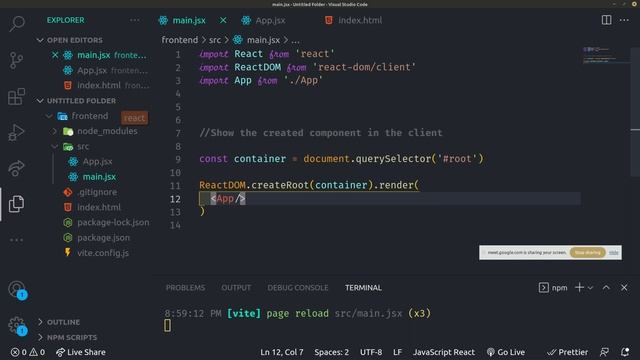Open the feedback icon in status bar
Screen dimensions: 640x360
(604, 352)
